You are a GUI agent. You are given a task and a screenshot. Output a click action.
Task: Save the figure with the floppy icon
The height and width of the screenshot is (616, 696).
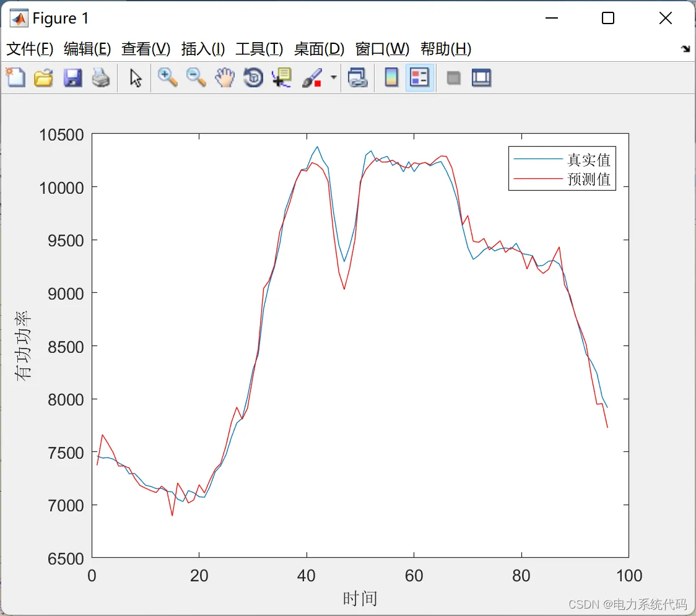[x=72, y=77]
